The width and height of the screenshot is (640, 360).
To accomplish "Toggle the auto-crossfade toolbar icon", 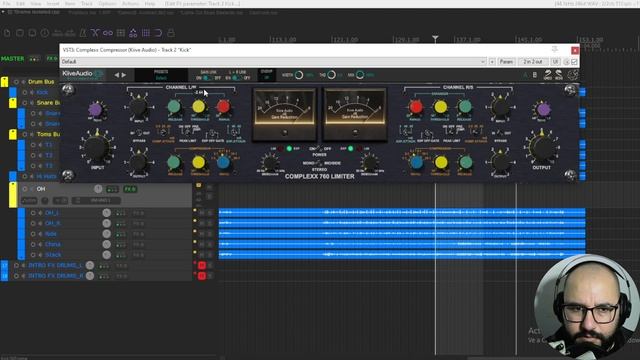I will click(x=95, y=33).
